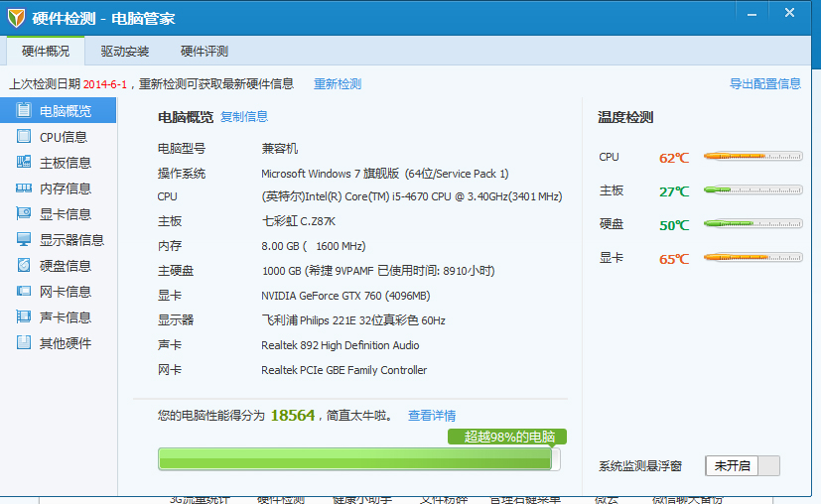This screenshot has height=504, width=821.
Task: Click the 电脑概览 sidebar icon
Action: coord(24,110)
